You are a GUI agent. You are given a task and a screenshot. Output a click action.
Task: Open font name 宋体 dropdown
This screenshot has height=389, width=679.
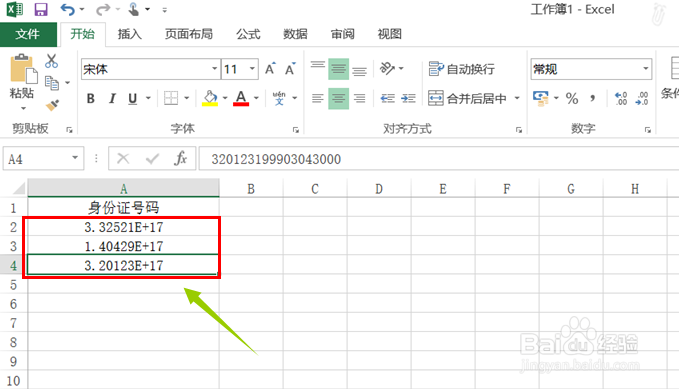point(214,69)
